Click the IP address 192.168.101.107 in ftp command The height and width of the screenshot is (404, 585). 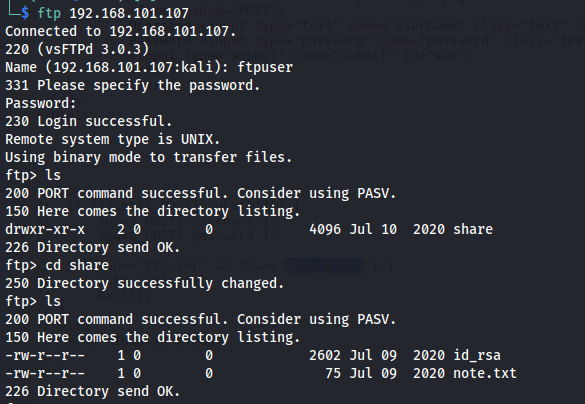pos(129,13)
